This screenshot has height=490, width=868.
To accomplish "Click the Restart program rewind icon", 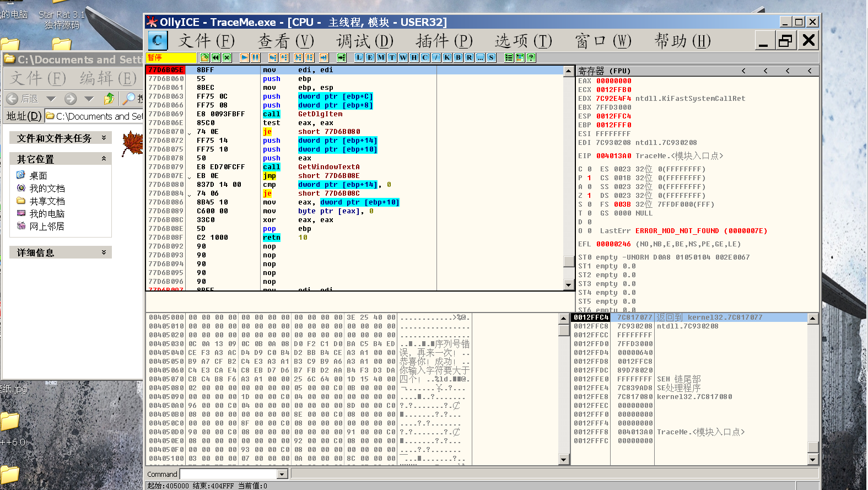I will pyautogui.click(x=215, y=57).
